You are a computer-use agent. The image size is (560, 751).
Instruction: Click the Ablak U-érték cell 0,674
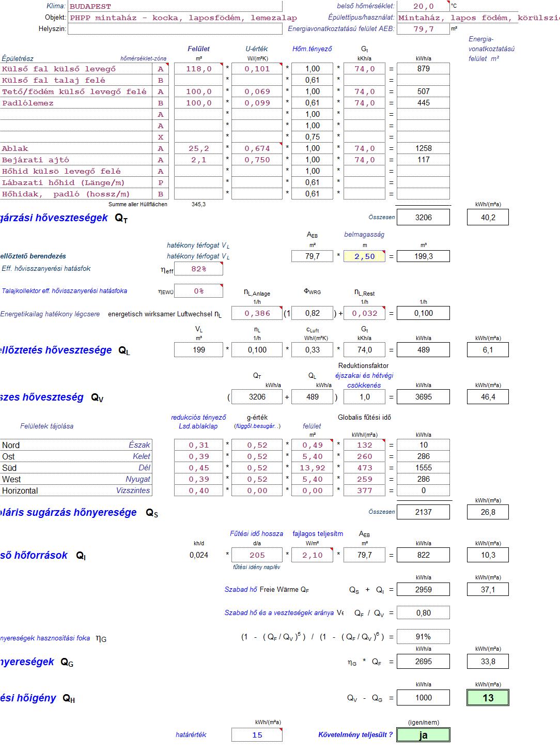click(x=257, y=148)
